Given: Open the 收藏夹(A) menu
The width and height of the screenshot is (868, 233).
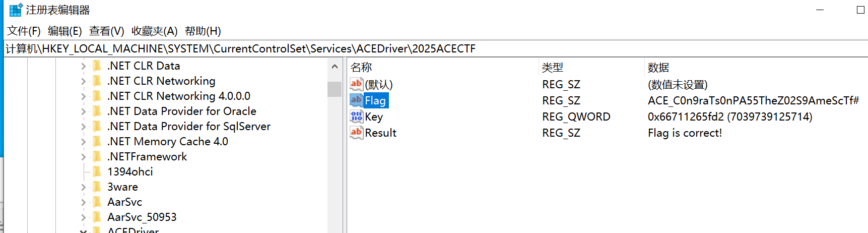Looking at the screenshot, I should 154,31.
